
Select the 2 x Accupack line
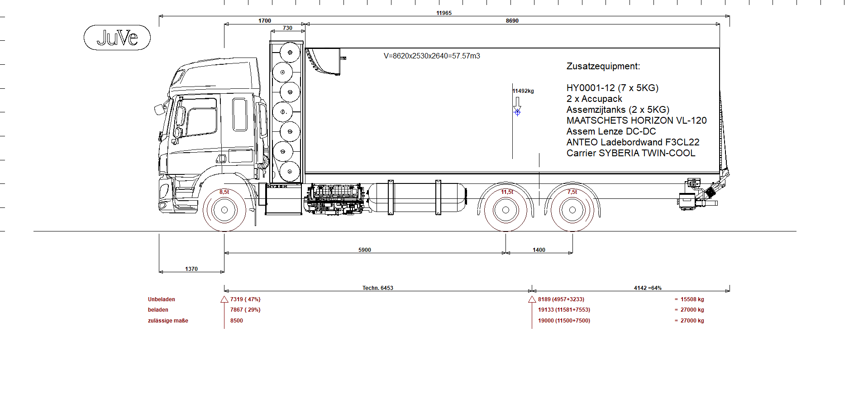pyautogui.click(x=594, y=99)
